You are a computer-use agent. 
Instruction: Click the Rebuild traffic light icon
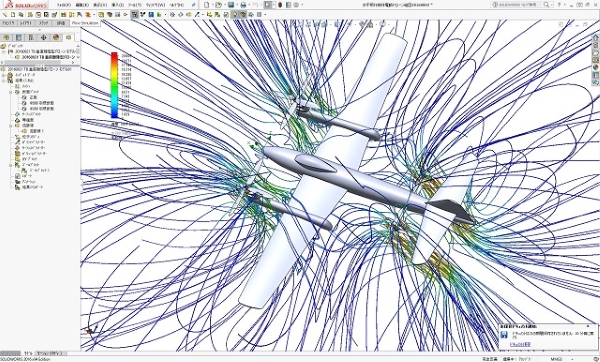click(x=280, y=5)
